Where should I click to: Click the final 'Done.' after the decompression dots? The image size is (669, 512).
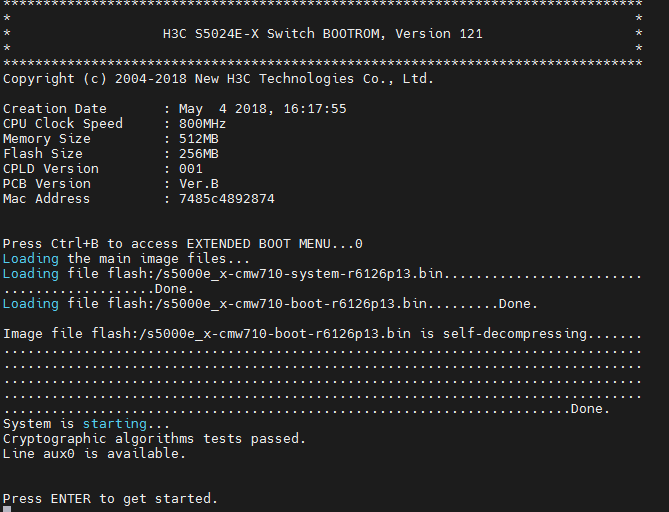(590, 409)
